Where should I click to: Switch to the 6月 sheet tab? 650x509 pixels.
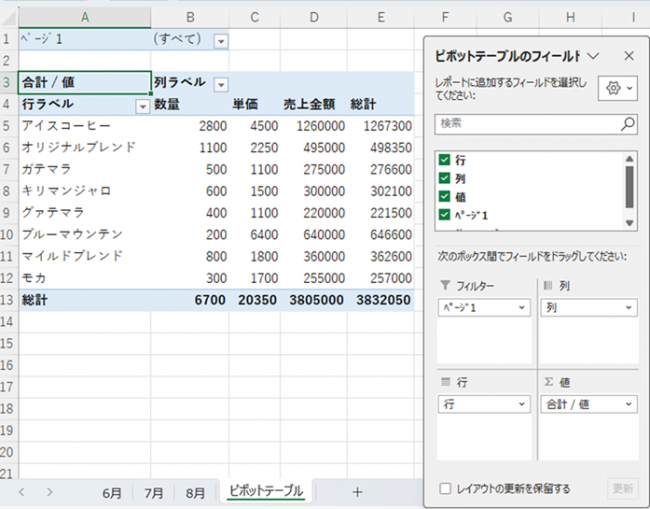click(x=113, y=492)
